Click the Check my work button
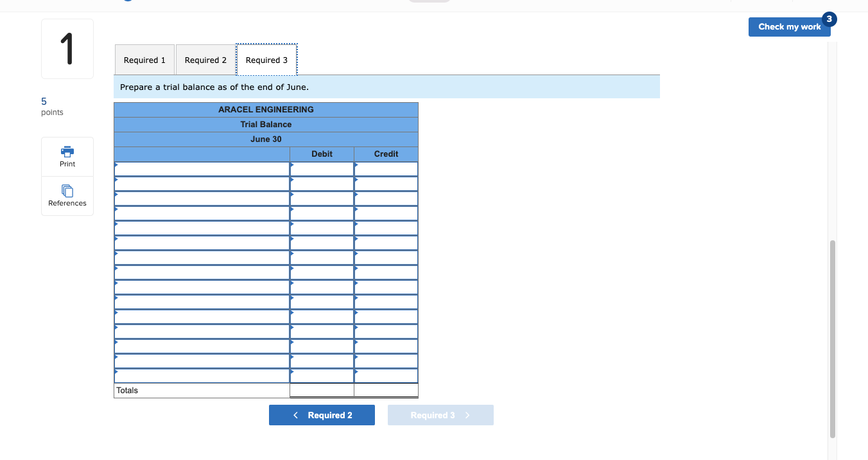868x460 pixels. tap(789, 26)
